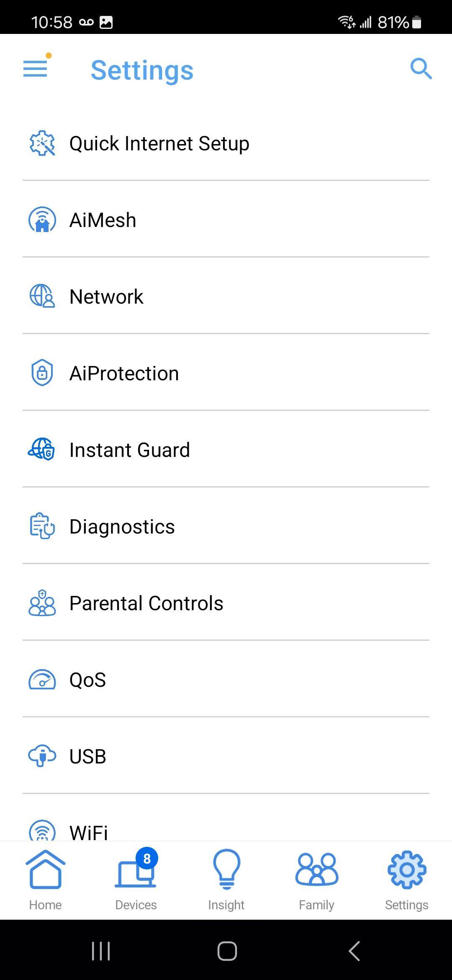
Task: Tap the search magnifier icon
Action: 421,69
